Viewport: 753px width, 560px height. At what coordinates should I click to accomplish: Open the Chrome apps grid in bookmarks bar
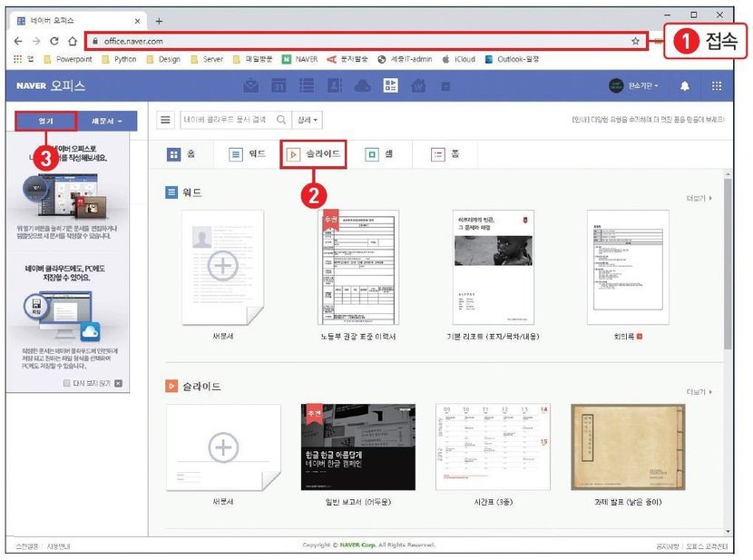[x=18, y=59]
